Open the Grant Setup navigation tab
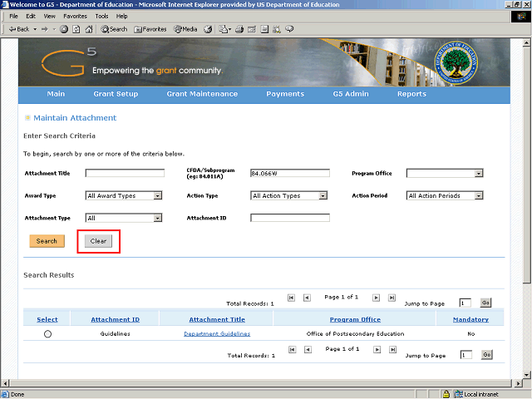Viewport: 532px width, 399px height. click(116, 94)
